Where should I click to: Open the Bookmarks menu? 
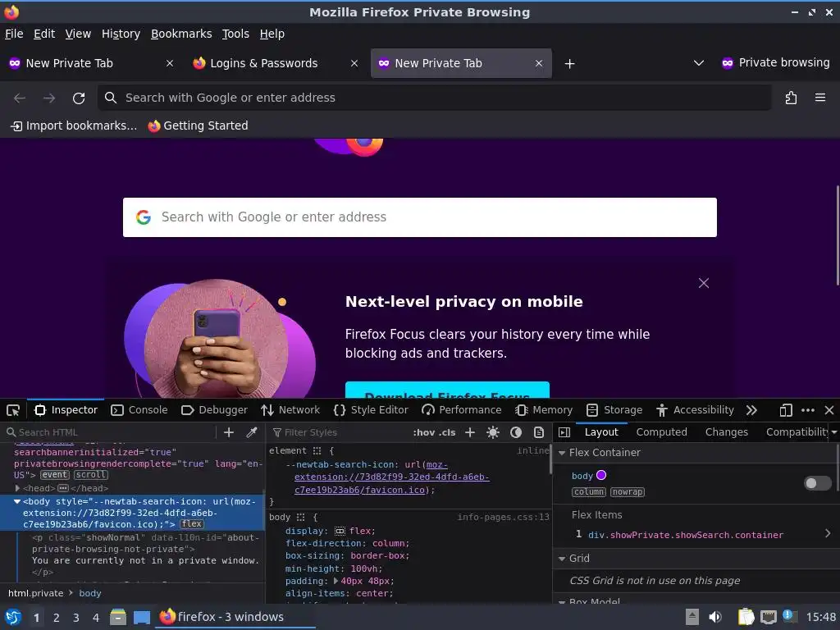181,34
